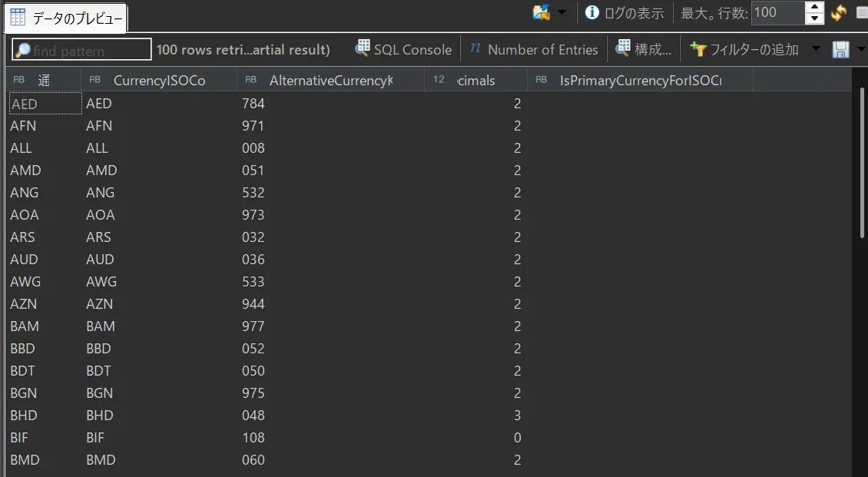Select the BMD cell in the first column
The image size is (868, 477).
(x=25, y=460)
